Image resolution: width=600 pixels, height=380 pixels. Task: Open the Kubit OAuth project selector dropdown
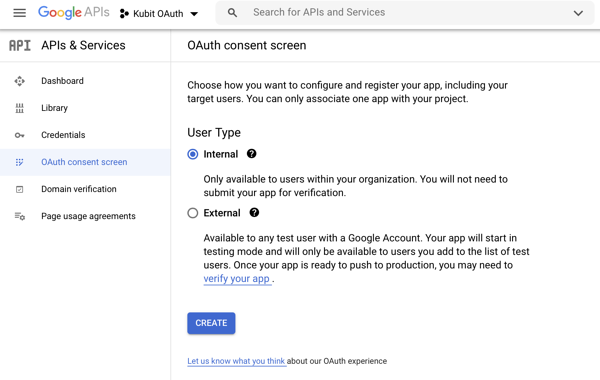click(x=159, y=14)
